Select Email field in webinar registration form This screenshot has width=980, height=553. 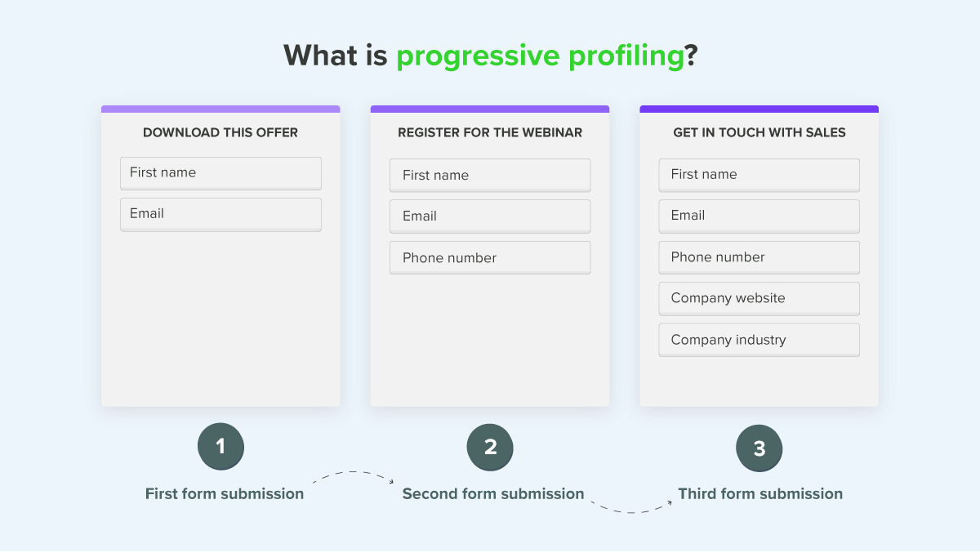pyautogui.click(x=490, y=216)
